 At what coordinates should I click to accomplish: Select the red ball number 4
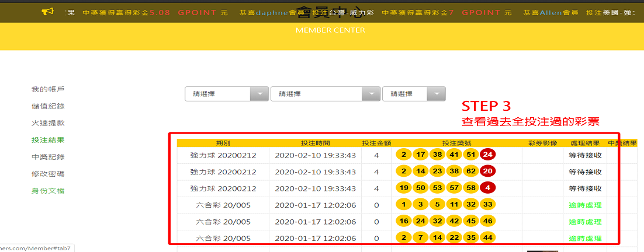(x=487, y=189)
